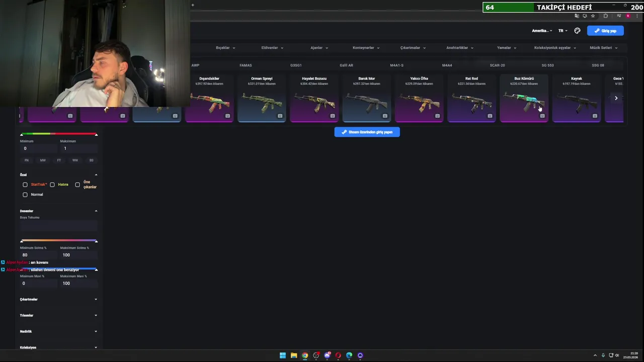Open a new browser tab
Image resolution: width=644 pixels, height=362 pixels.
192,5
